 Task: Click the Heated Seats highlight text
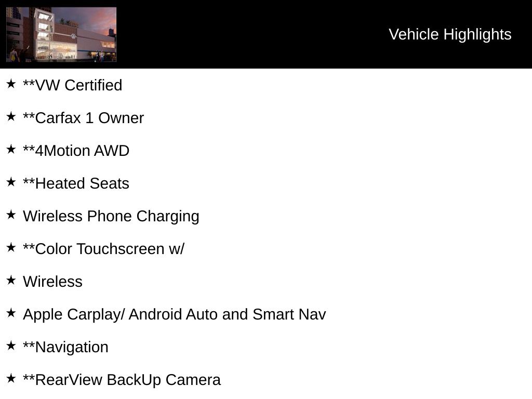(76, 183)
